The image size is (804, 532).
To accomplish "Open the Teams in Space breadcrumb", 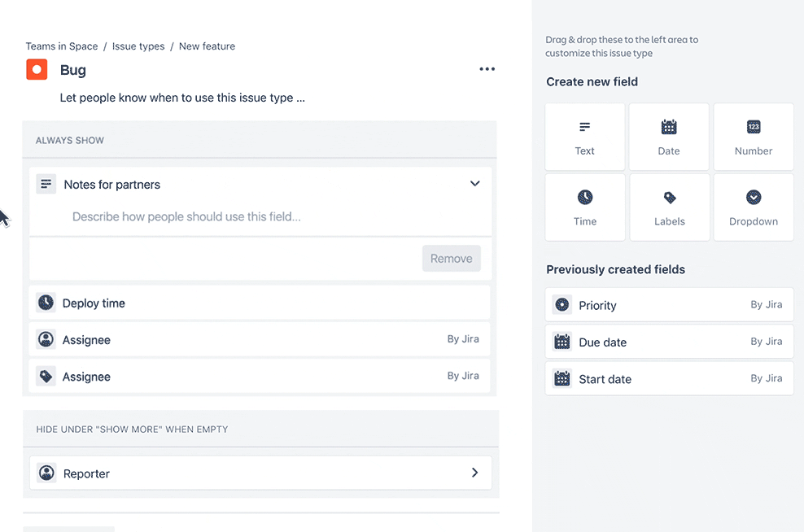I will [62, 46].
